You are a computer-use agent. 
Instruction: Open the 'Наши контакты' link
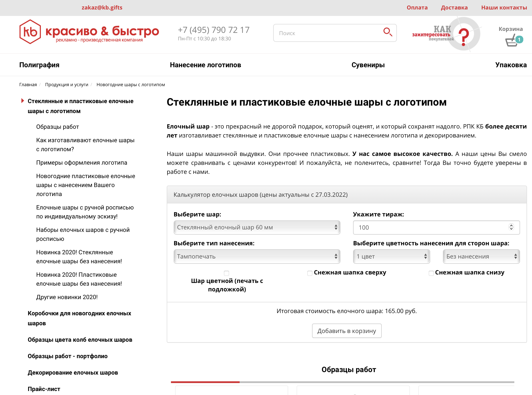click(x=504, y=7)
